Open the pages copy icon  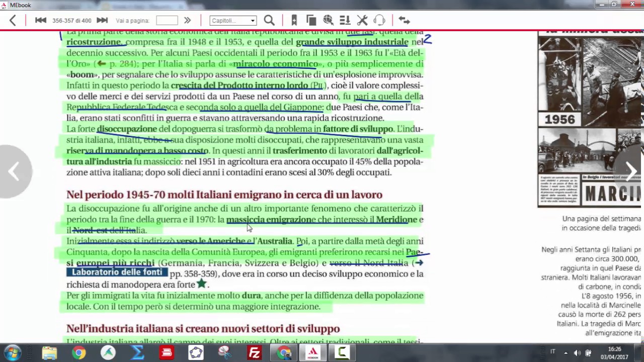311,20
